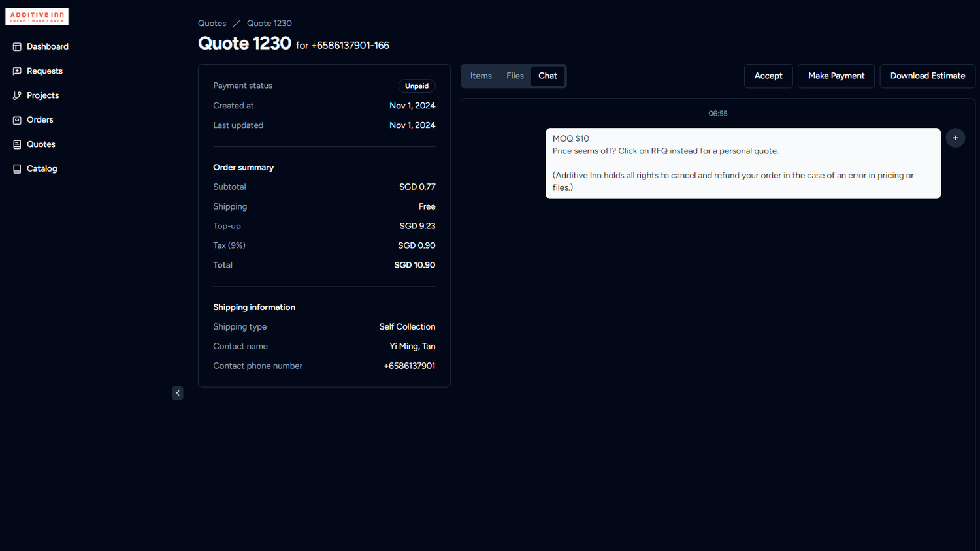Select the Dashboard icon in the sidebar
Image resolution: width=980 pixels, height=551 pixels.
tap(16, 46)
